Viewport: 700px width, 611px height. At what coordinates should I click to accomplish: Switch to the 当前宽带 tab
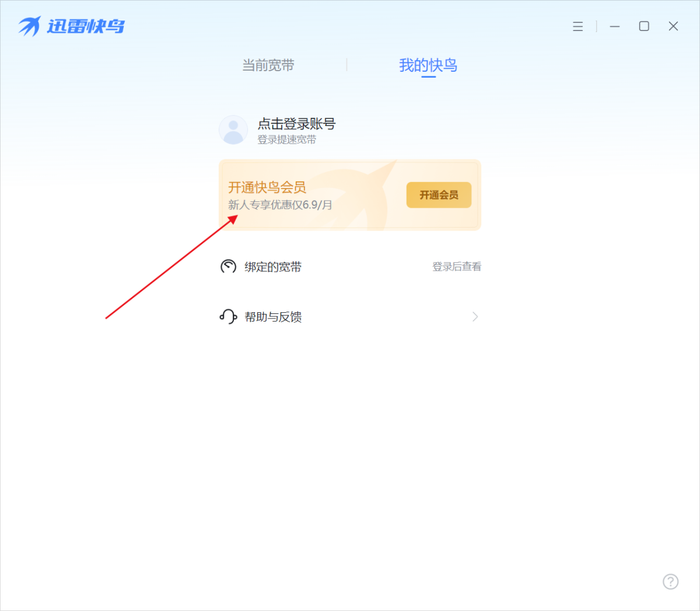coord(268,65)
